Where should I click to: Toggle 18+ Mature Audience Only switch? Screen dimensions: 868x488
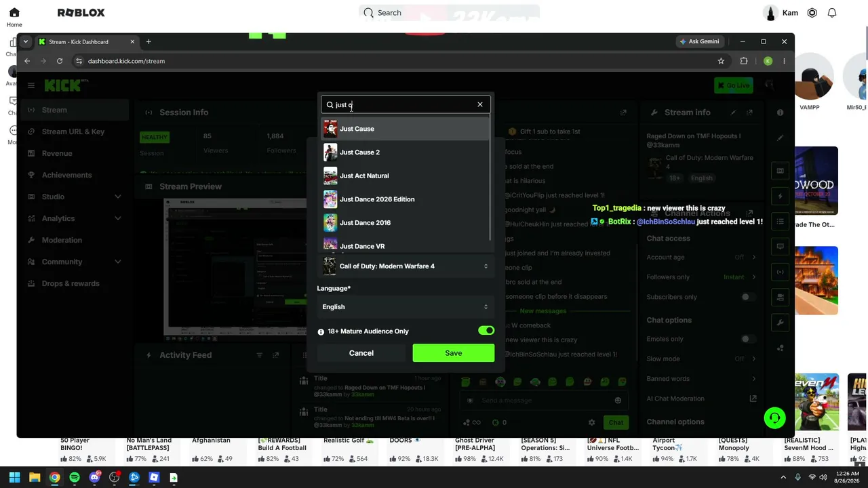click(x=486, y=331)
